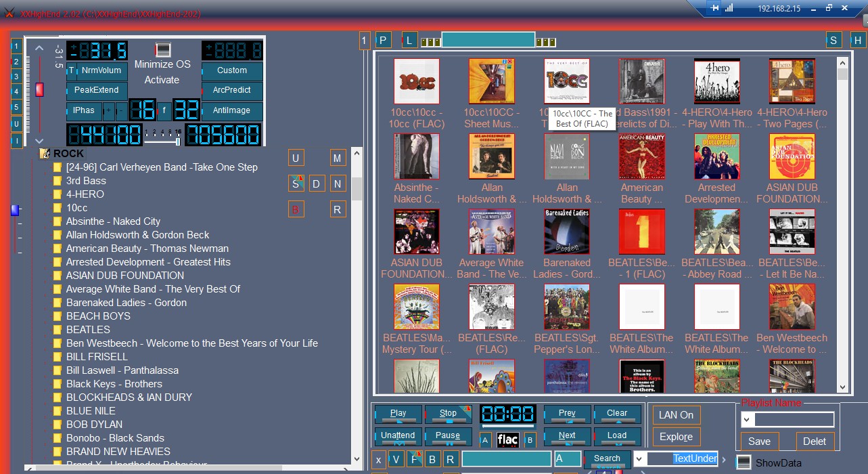Click the S button next to H
This screenshot has height=474, width=868.
[x=833, y=41]
